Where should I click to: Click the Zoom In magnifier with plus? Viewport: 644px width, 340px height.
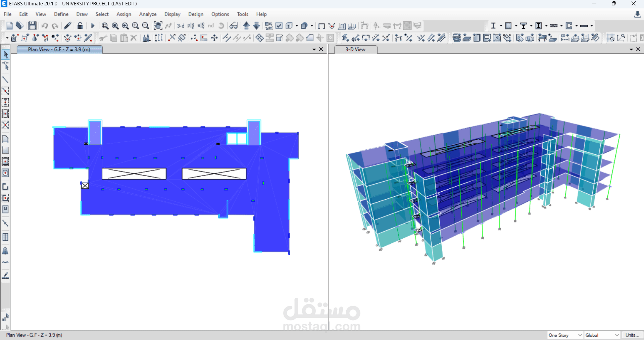(136, 26)
